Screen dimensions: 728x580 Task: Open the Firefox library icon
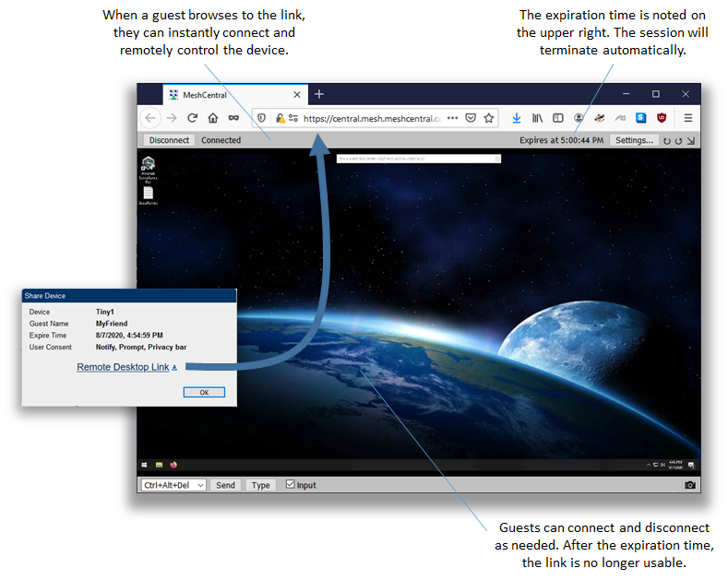537,118
